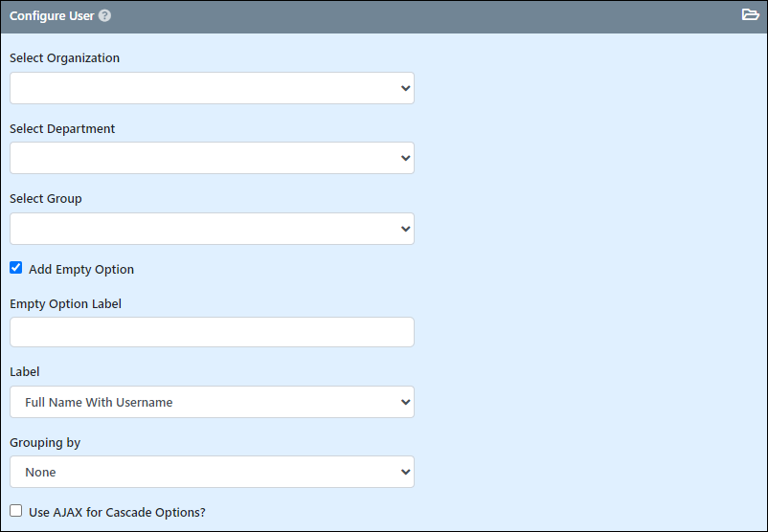Screen dimensions: 768x532
Task: Expand the Select Department combo box
Action: (212, 158)
